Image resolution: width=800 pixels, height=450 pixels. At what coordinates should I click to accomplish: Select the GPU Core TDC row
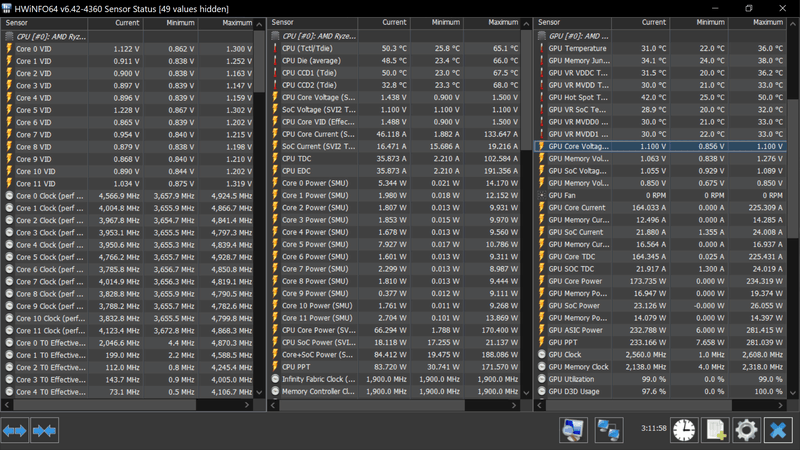660,256
